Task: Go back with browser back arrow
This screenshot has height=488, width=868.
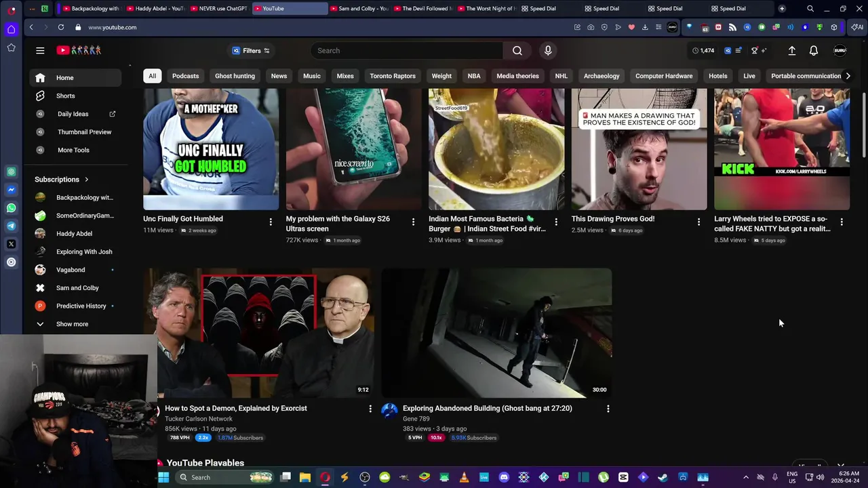Action: pyautogui.click(x=31, y=27)
